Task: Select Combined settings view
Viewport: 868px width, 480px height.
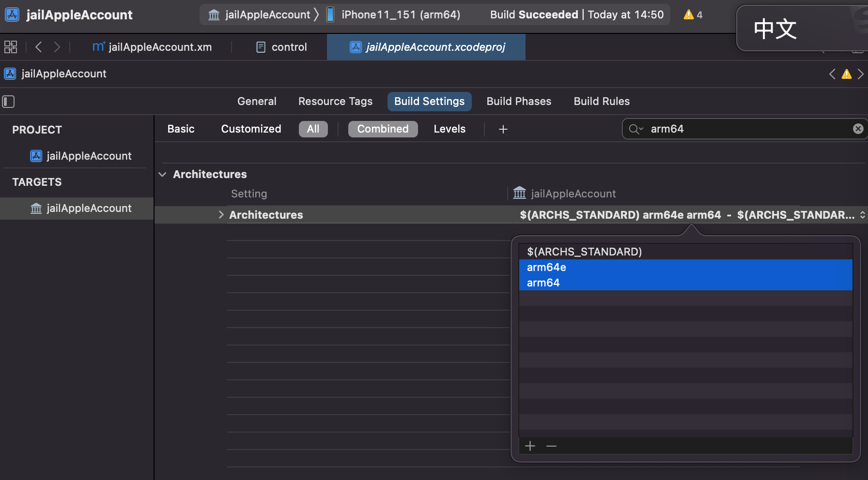Action: 383,129
